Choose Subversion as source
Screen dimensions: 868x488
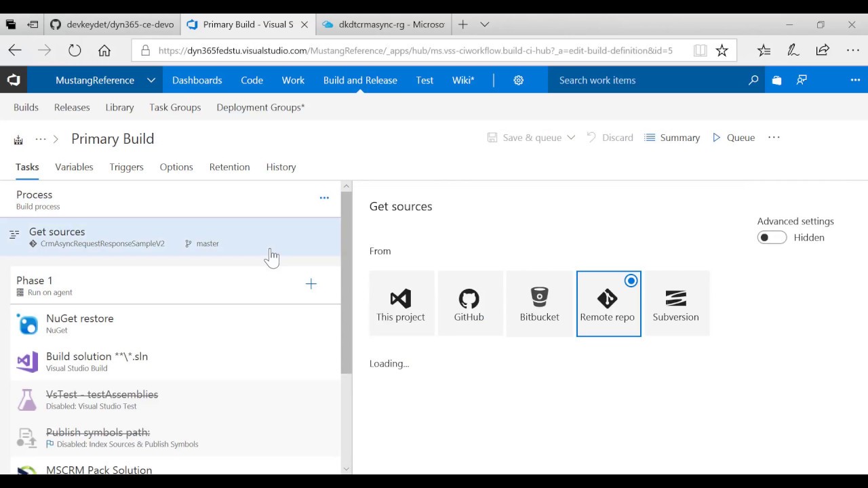[677, 304]
